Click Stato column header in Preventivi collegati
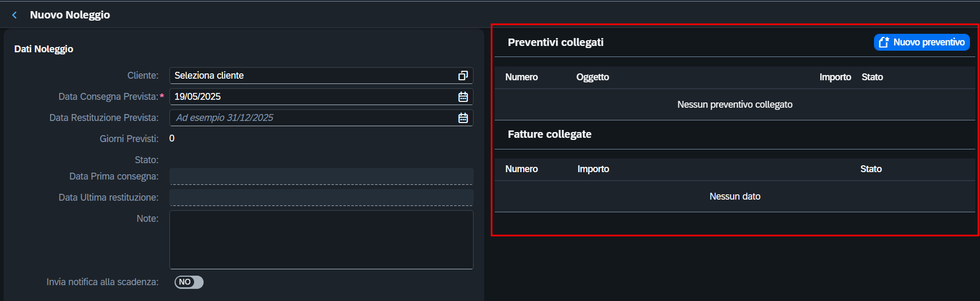Viewport: 980px width, 301px height. (872, 77)
